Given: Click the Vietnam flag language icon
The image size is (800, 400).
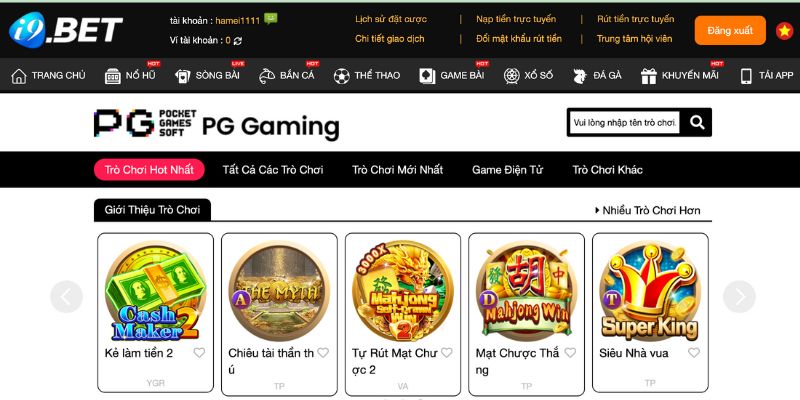Looking at the screenshot, I should point(784,31).
